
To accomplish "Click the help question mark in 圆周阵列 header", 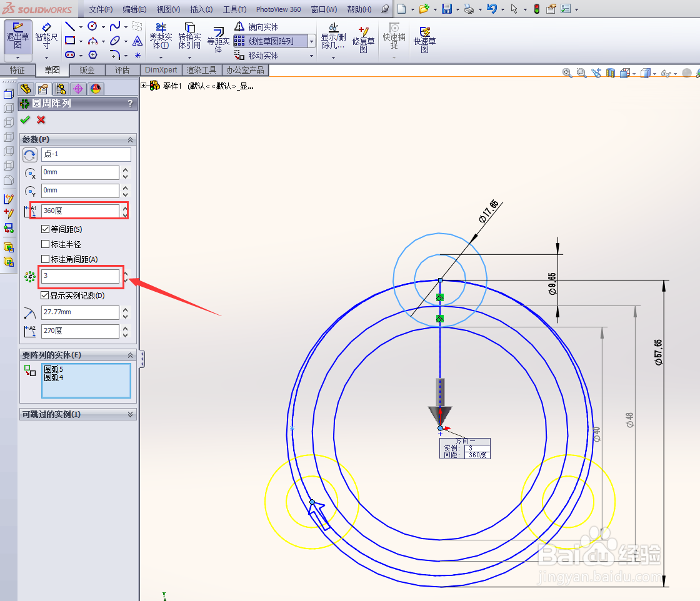I will tap(131, 104).
